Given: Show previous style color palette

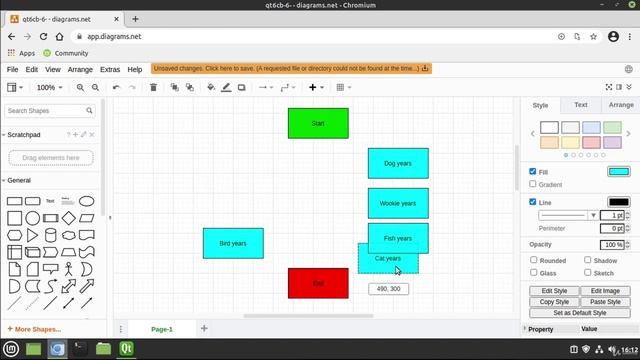Looking at the screenshot, I should [x=532, y=133].
